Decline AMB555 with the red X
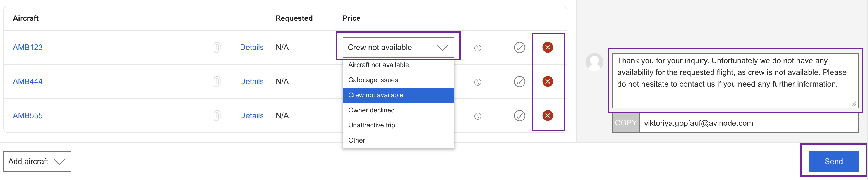The image size is (868, 180). (x=548, y=116)
